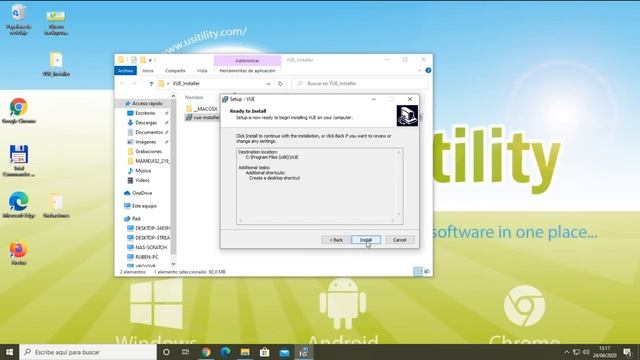Open the notification center icon
Image resolution: width=640 pixels, height=360 pixels.
(627, 352)
